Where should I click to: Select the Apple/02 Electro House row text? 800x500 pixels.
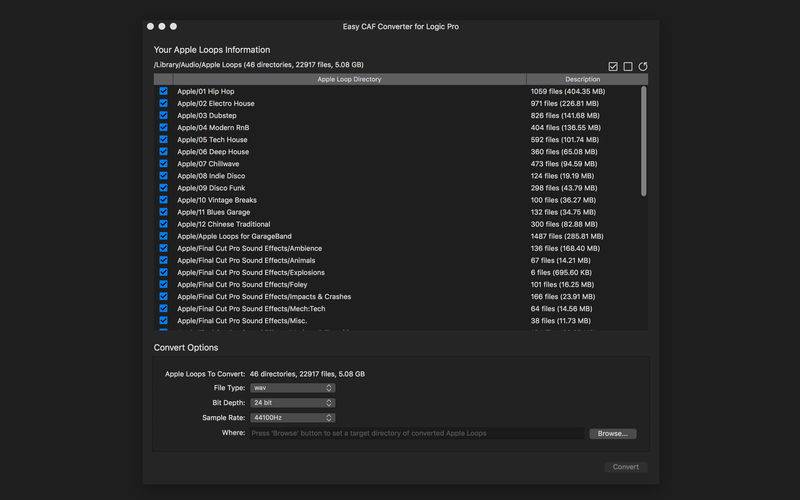point(216,103)
